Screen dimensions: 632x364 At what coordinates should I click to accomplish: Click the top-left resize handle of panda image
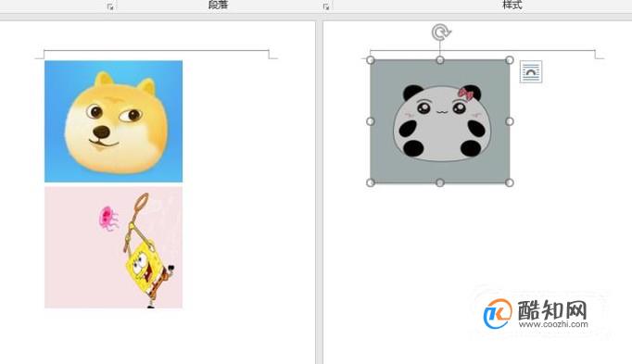tap(371, 60)
